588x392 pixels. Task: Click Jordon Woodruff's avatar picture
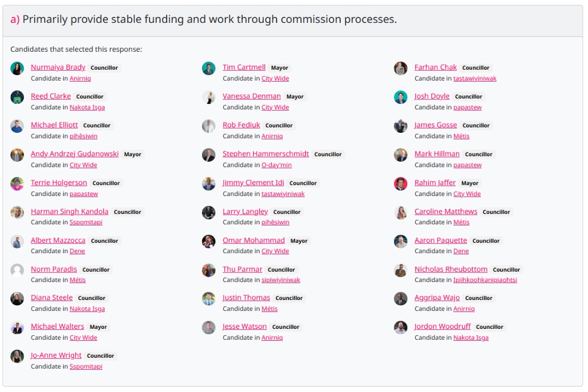coord(401,327)
